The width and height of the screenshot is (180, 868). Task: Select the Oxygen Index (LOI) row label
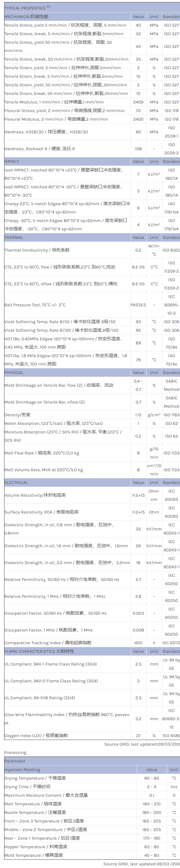point(36,736)
